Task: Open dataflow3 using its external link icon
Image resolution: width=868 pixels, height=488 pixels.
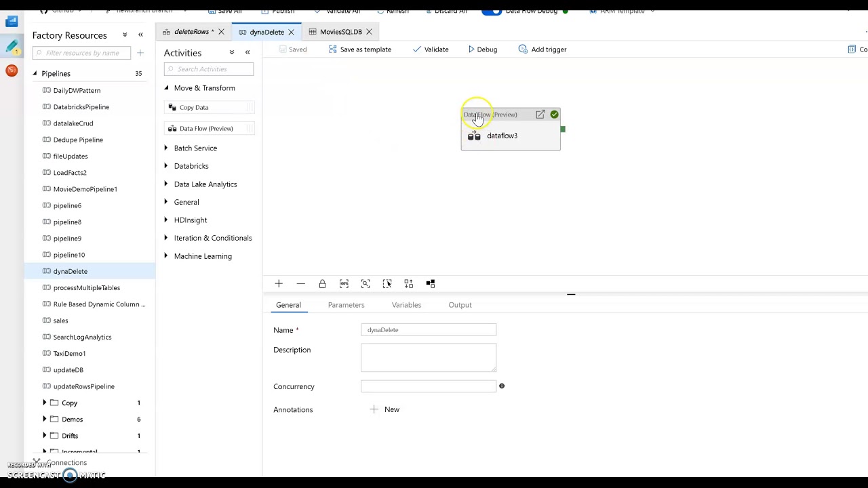Action: [x=540, y=115]
